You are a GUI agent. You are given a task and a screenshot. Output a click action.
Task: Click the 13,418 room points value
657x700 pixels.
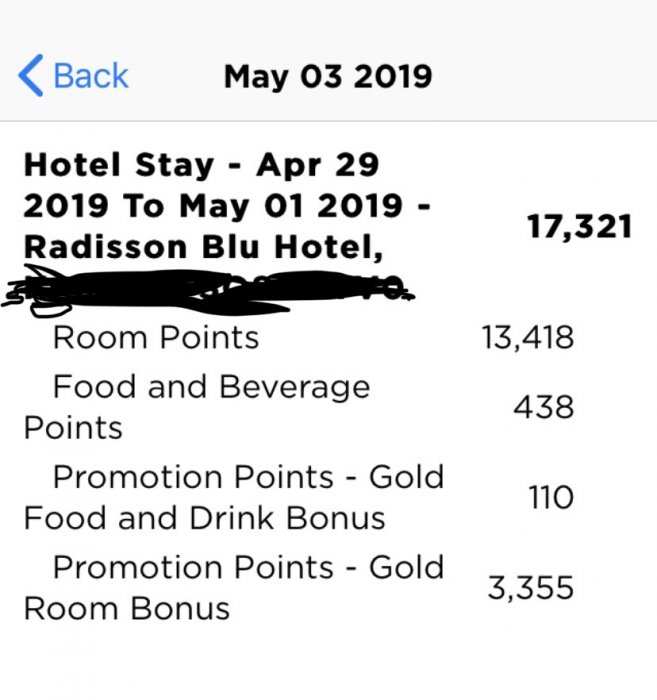click(529, 337)
